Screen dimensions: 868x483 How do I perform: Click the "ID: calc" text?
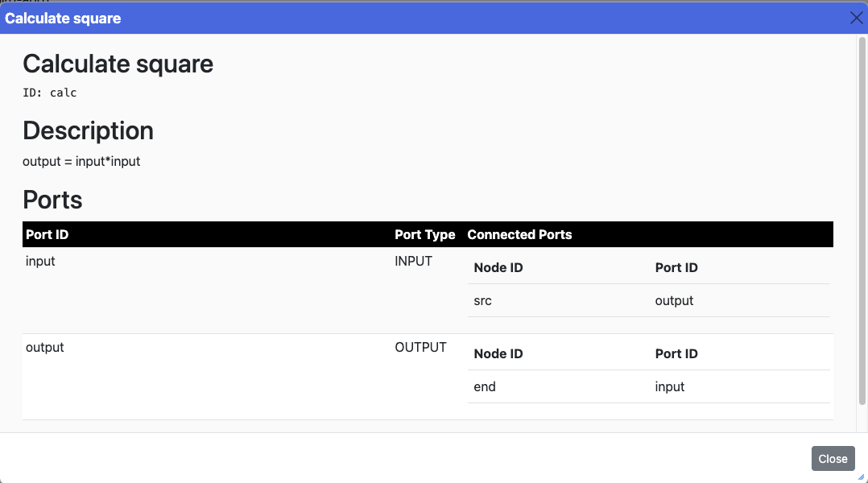click(50, 93)
